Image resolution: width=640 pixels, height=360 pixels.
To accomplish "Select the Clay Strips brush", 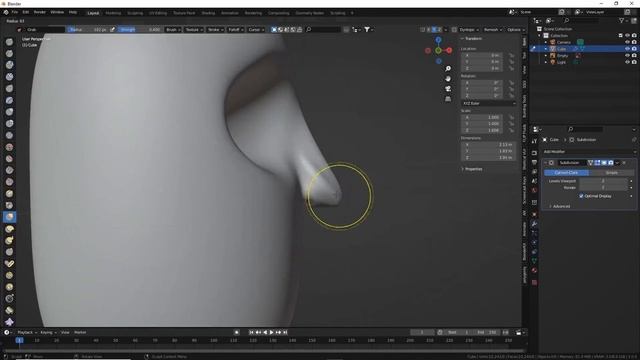I will click(9, 77).
